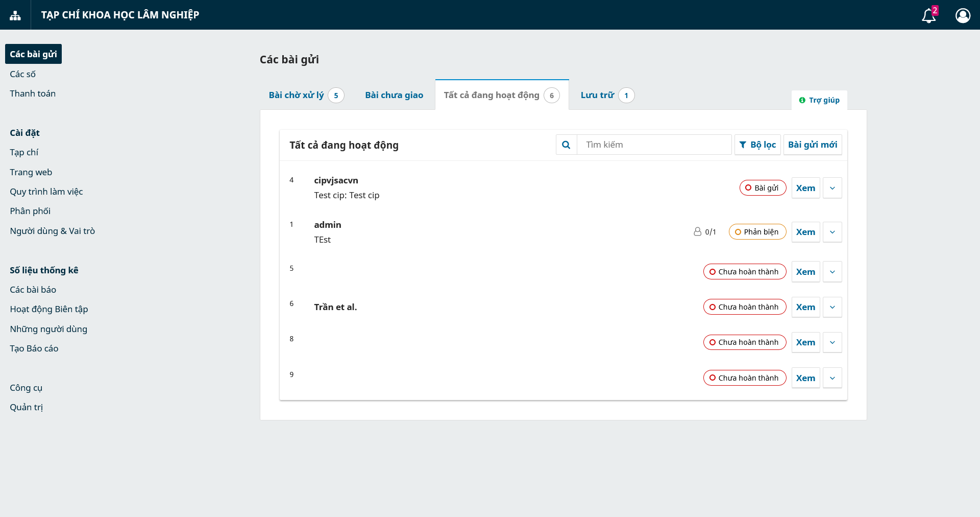Switch to Bài chờ xử lý tab
The width and height of the screenshot is (980, 517).
[x=296, y=95]
